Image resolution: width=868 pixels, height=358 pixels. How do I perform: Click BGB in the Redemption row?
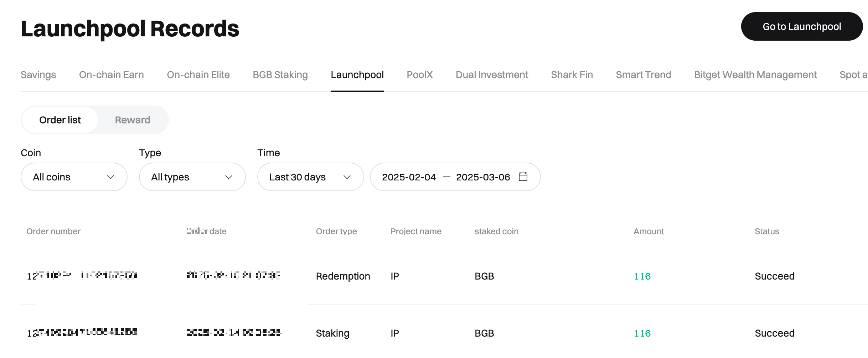pyautogui.click(x=484, y=276)
